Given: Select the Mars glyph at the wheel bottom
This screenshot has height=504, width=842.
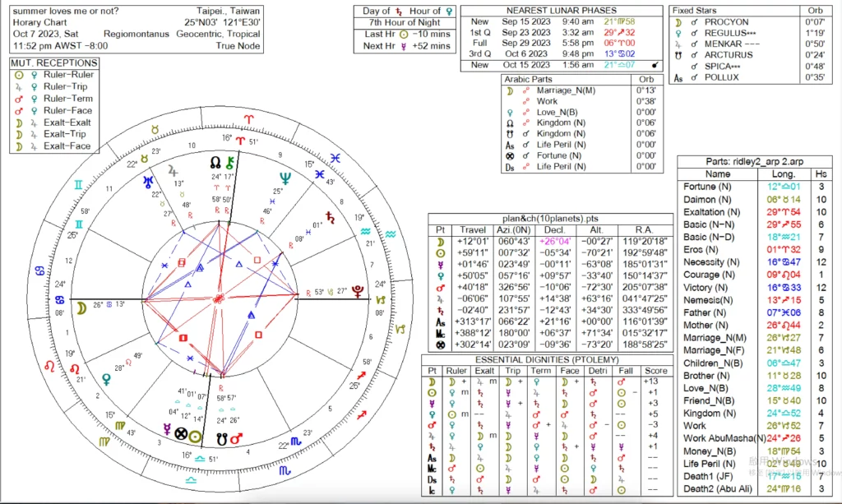Looking at the screenshot, I should click(x=236, y=439).
